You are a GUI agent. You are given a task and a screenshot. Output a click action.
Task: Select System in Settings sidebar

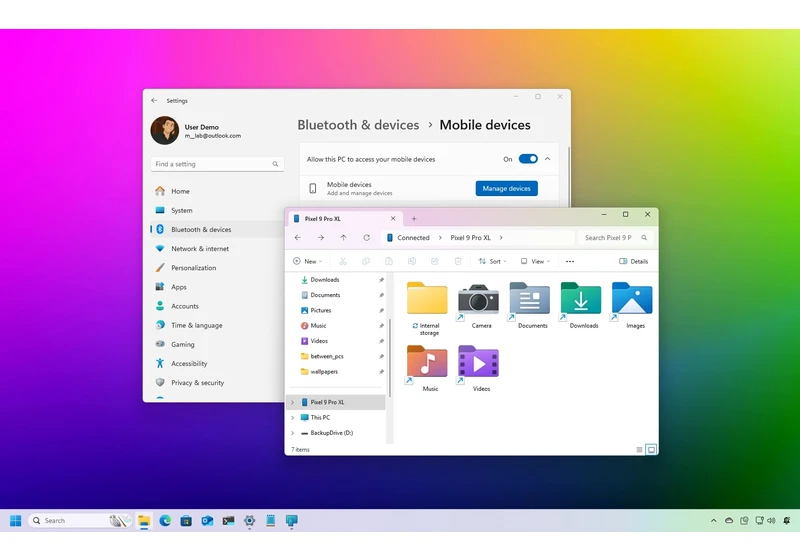[x=217, y=210]
